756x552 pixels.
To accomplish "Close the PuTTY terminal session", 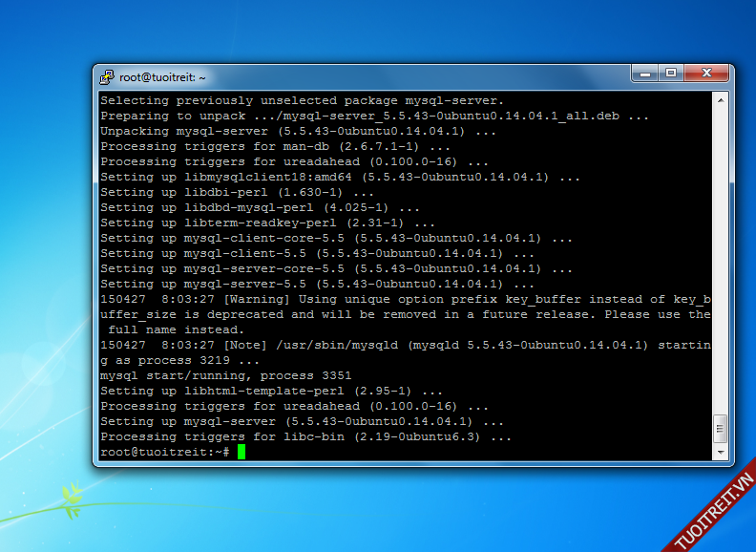I will (707, 73).
